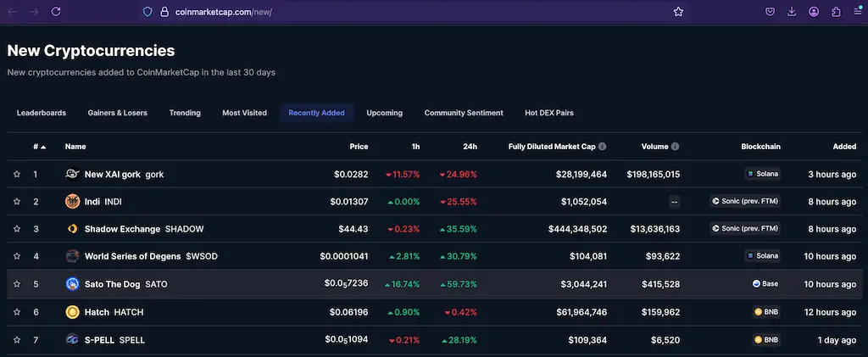Sort by the Blockchain column header
The height and width of the screenshot is (357, 868).
click(x=760, y=147)
